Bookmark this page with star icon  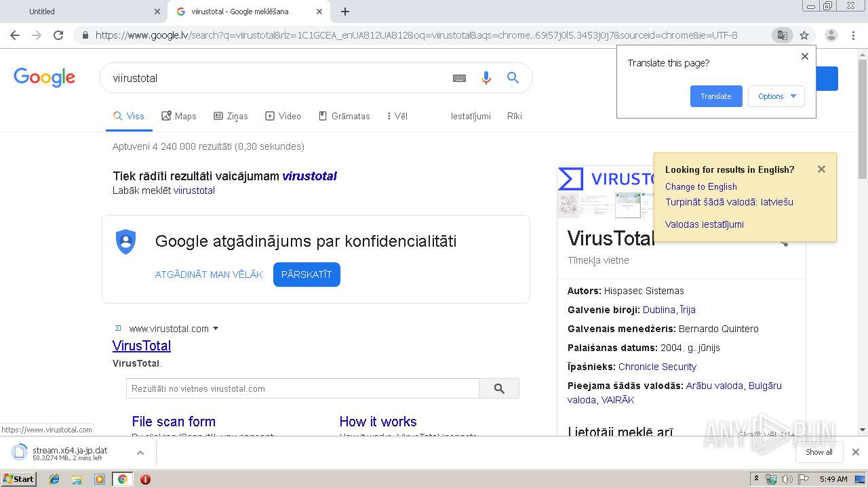point(804,35)
